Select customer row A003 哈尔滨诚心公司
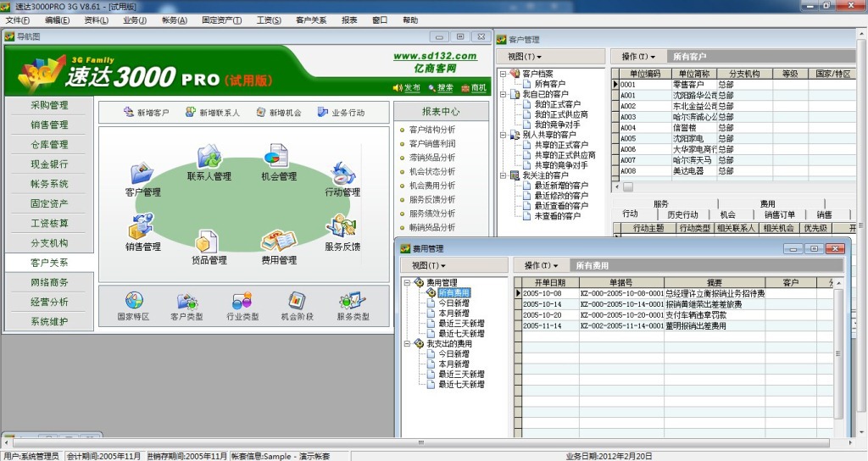The image size is (868, 461). tap(733, 117)
